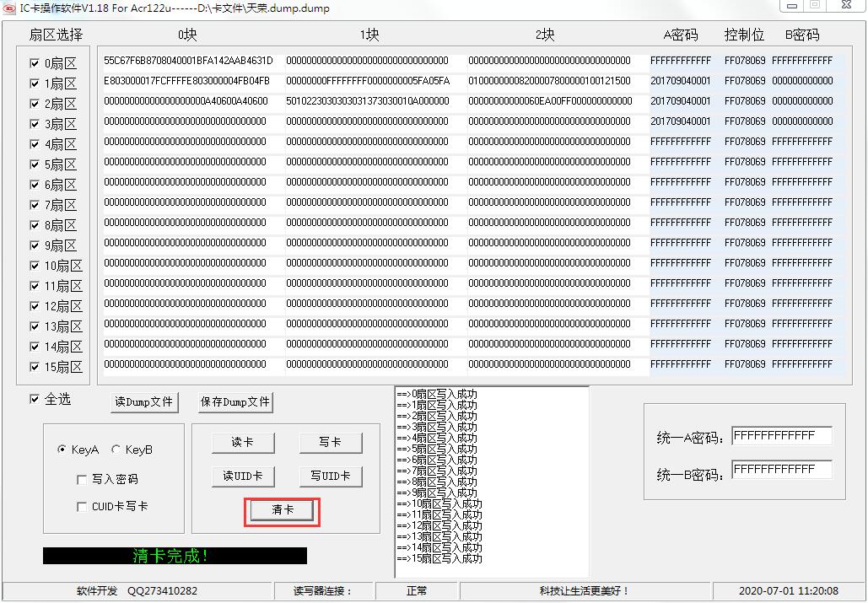The image size is (868, 603).
Task: Save data with 保存Dump文件 button
Action: click(x=235, y=402)
